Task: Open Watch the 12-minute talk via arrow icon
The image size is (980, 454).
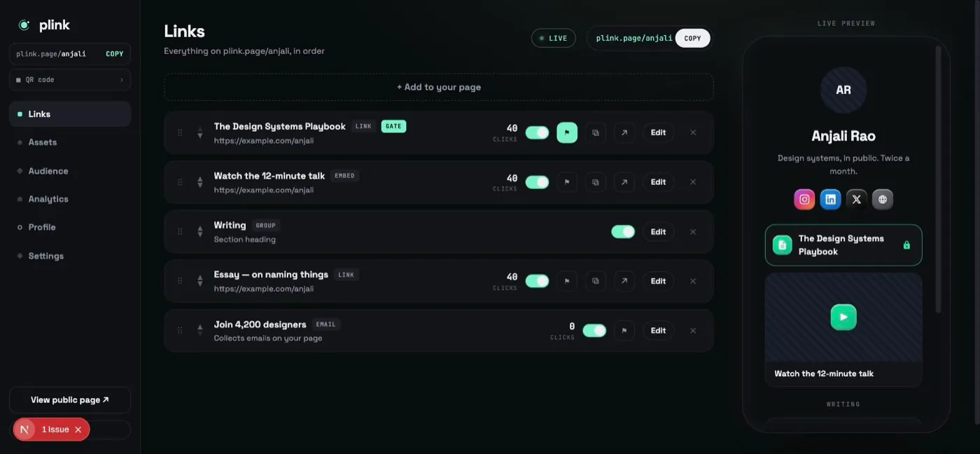Action: tap(624, 182)
